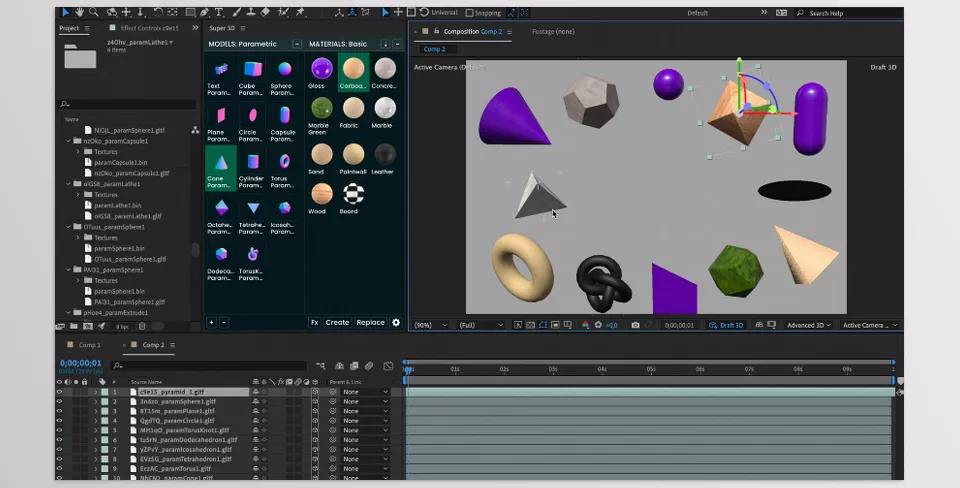Choose the Sphere Parametric model

(283, 76)
